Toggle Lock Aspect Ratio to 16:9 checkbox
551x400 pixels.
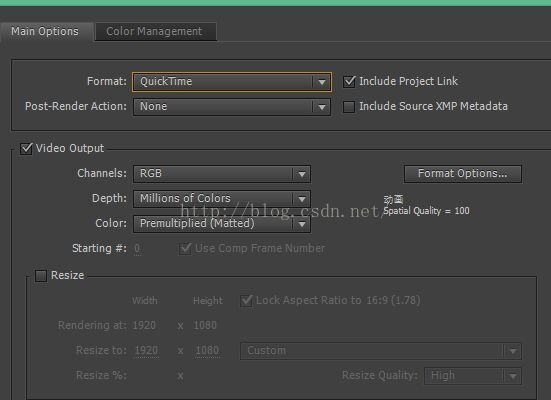point(246,301)
